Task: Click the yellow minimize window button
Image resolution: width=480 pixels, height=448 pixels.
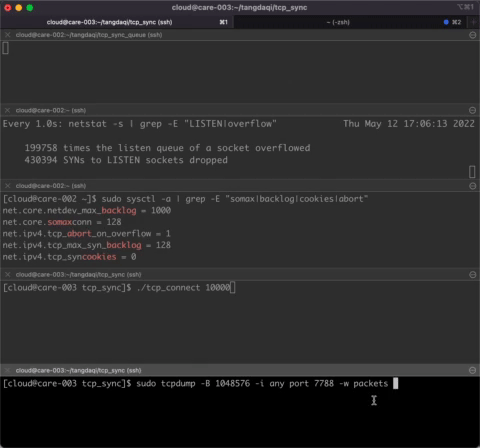Action: tap(19, 8)
